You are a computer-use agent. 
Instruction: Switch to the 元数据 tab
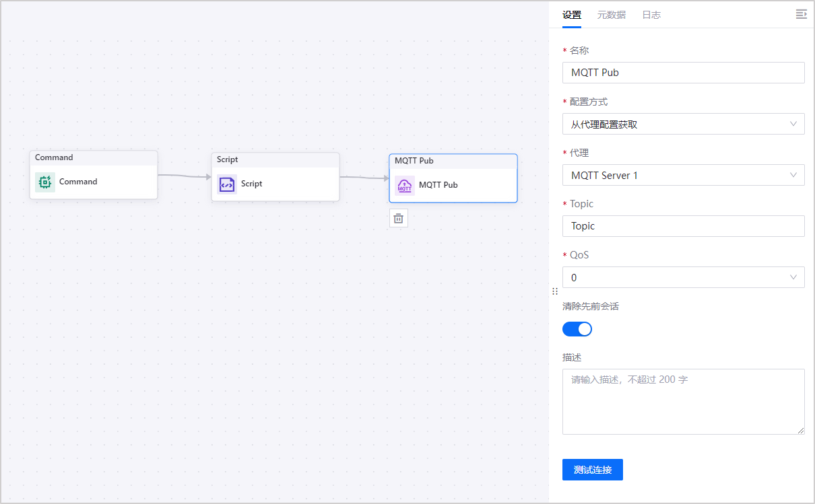[611, 15]
